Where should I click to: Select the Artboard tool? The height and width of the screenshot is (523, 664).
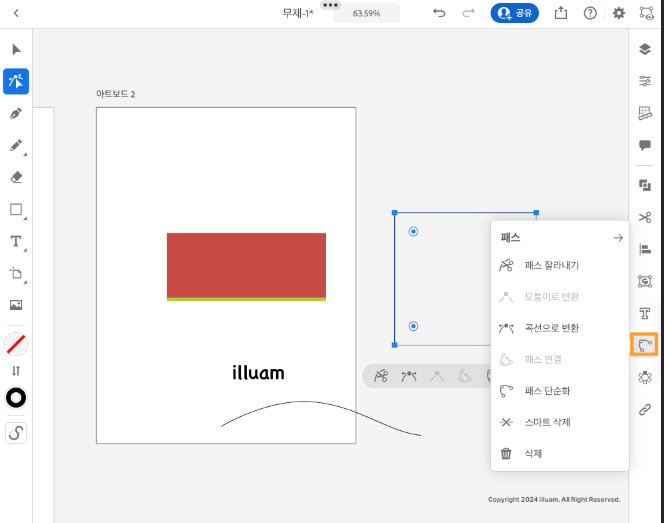click(x=16, y=273)
